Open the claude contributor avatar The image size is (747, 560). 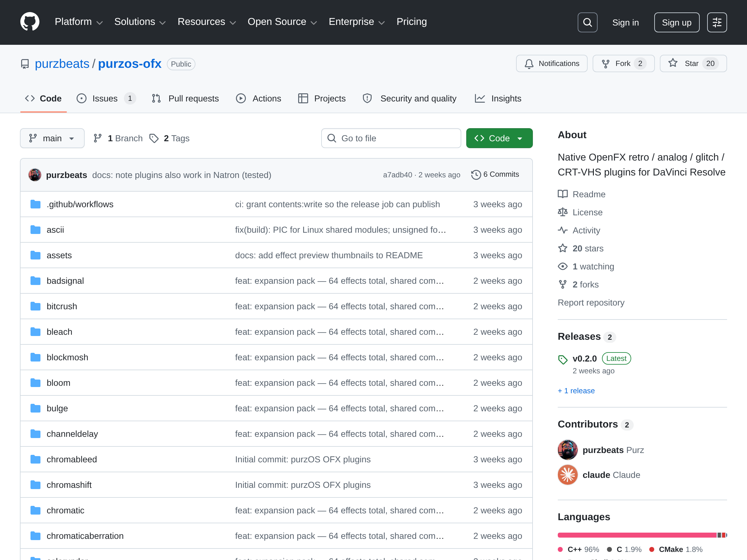568,474
